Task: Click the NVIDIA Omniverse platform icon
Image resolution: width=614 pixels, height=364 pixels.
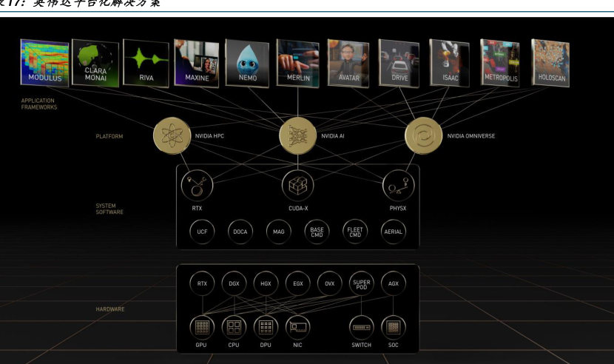Action: click(424, 136)
